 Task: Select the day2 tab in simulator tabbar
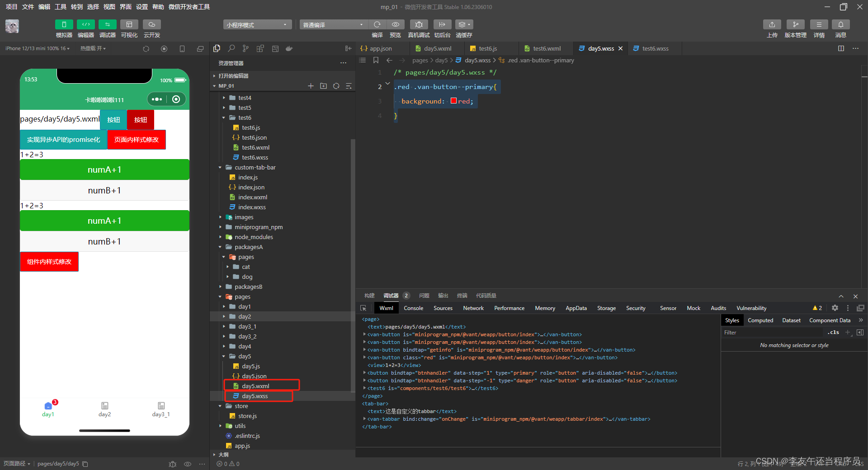(x=104, y=409)
